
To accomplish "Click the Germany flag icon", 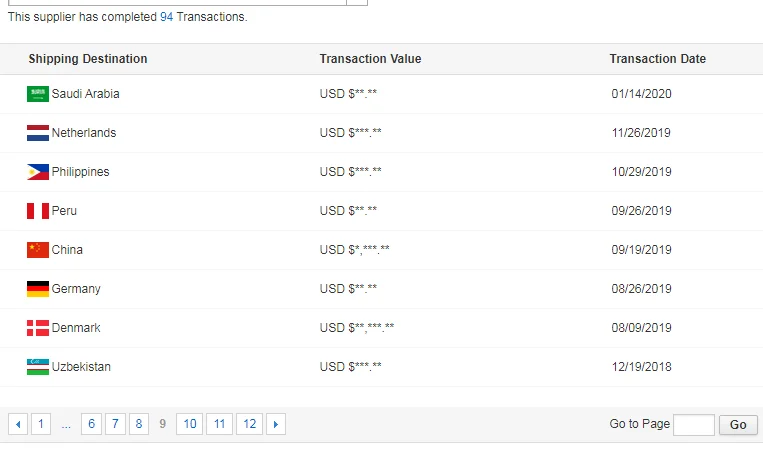I will pos(38,289).
